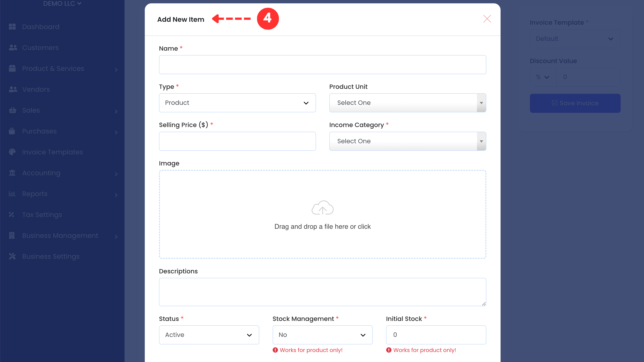The image size is (644, 362).
Task: Open the Invoice Template Default dropdown
Action: (575, 39)
